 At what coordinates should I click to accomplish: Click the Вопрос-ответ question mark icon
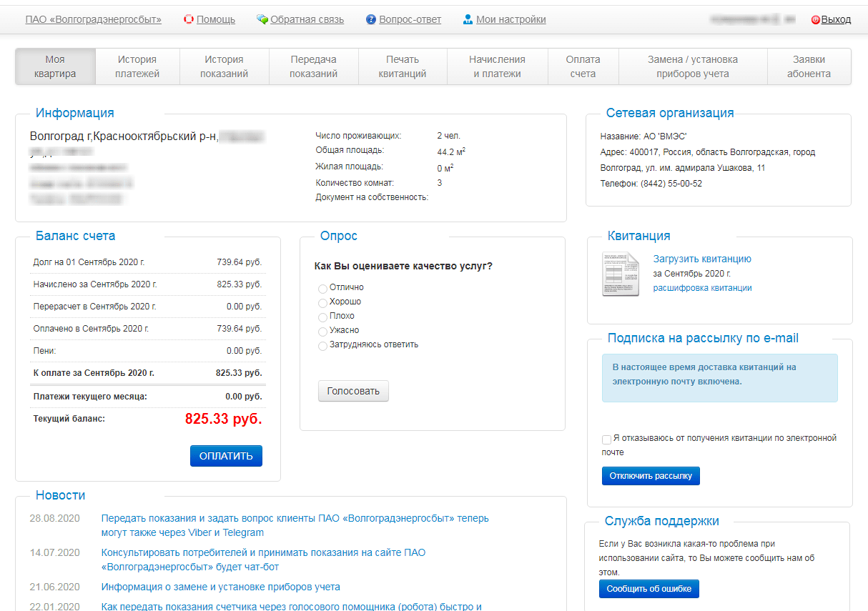click(370, 20)
